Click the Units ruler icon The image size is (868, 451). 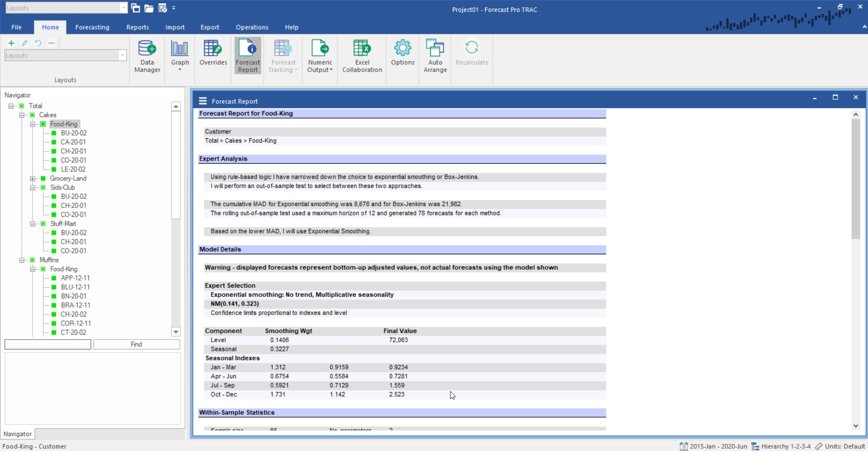[x=819, y=446]
